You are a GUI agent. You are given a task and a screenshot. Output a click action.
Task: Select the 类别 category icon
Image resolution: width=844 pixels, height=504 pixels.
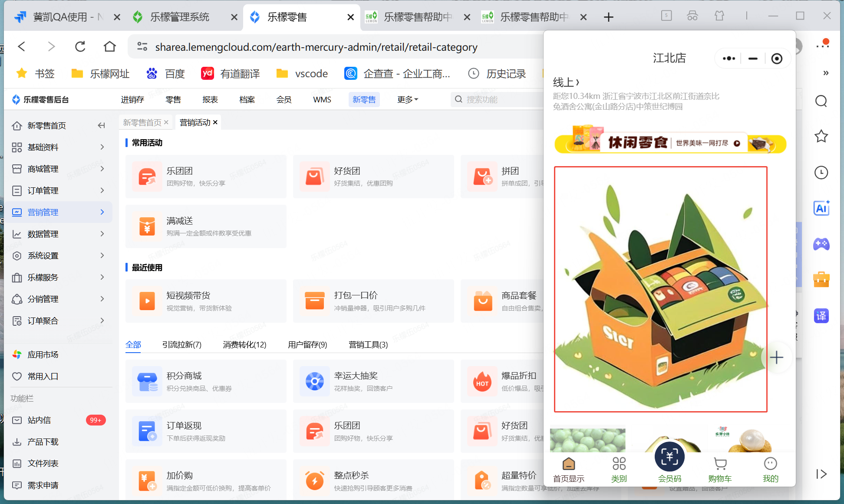619,464
